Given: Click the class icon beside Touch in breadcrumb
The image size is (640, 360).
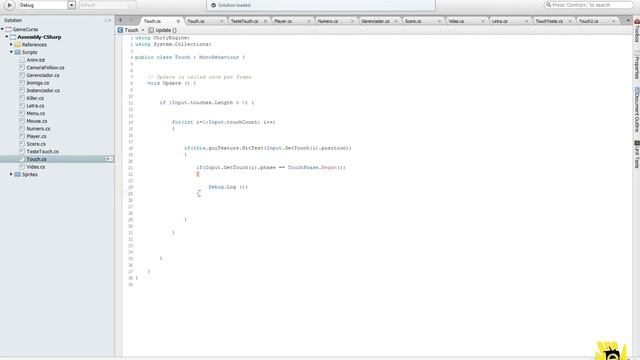Looking at the screenshot, I should (x=120, y=30).
